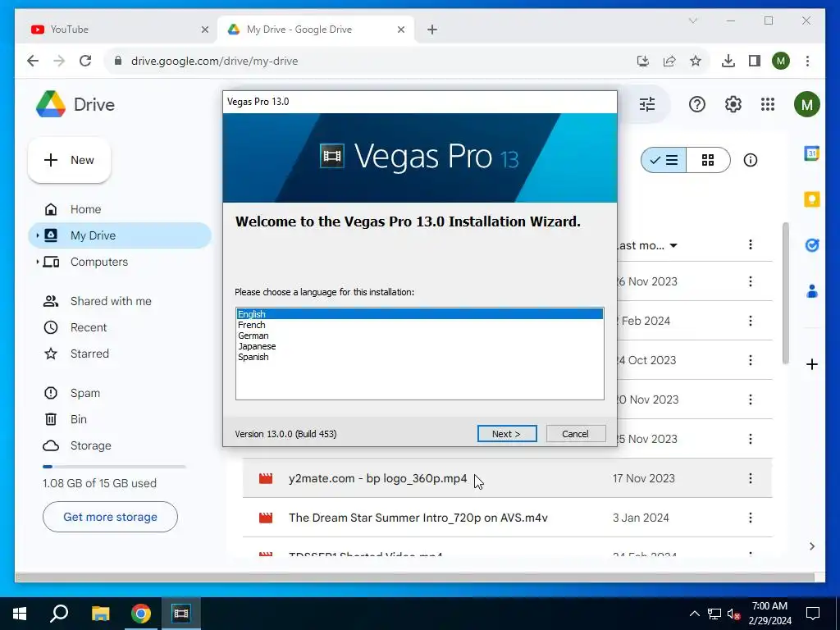The image size is (840, 630).
Task: Open Drive search filter options icon
Action: (x=647, y=104)
